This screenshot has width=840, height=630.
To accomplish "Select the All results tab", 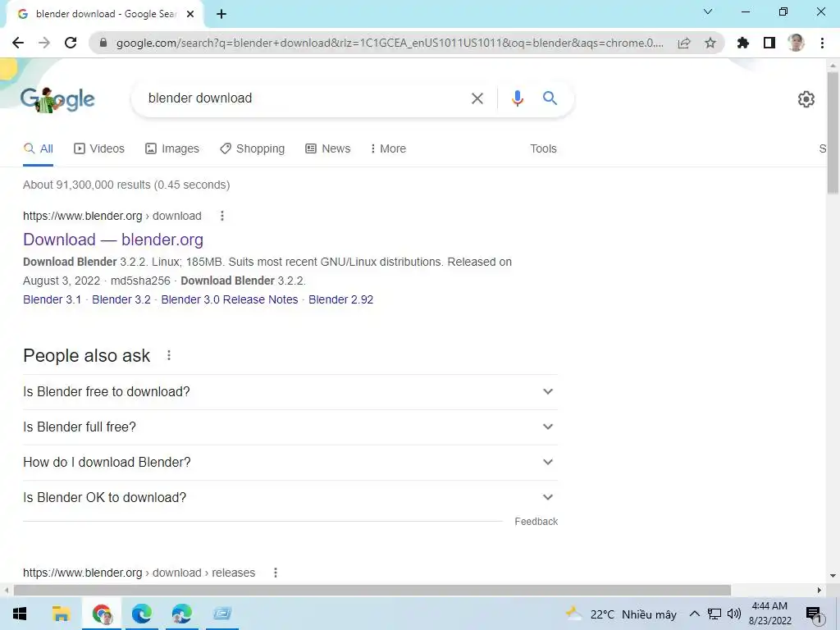I will tap(39, 148).
